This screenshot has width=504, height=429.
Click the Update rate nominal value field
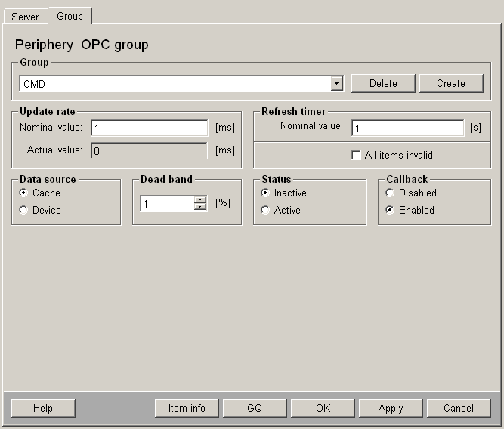click(149, 128)
